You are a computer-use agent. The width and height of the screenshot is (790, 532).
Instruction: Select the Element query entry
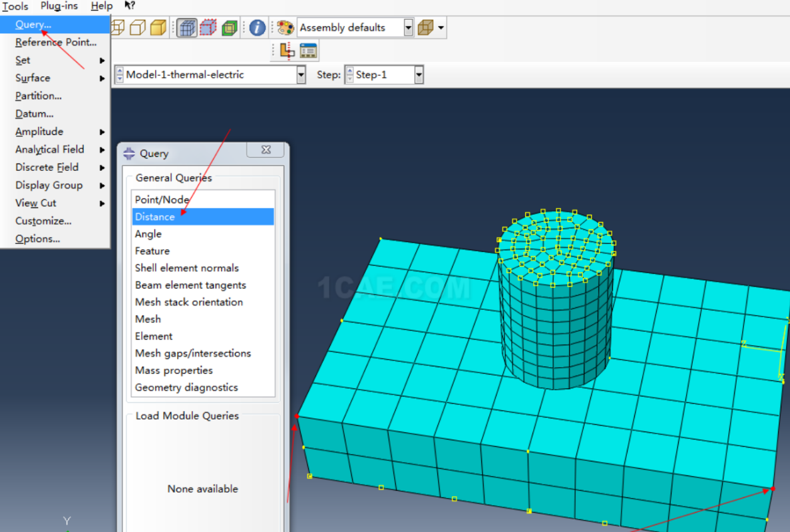pyautogui.click(x=203, y=336)
